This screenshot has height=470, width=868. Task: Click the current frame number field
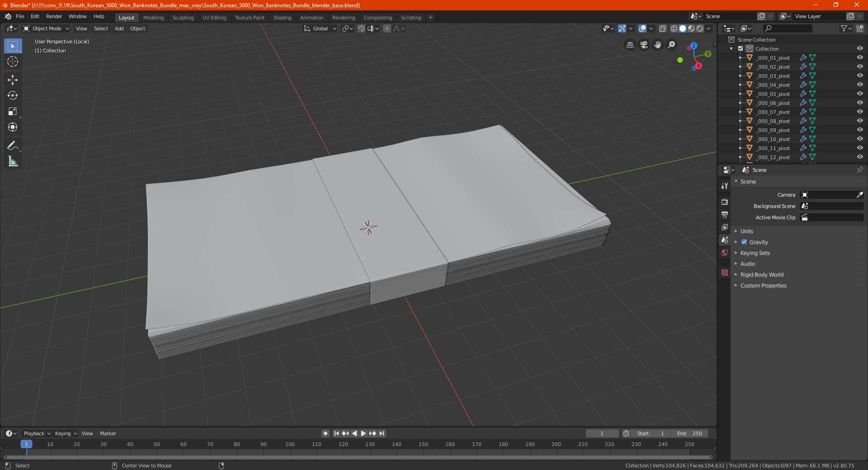pos(602,433)
